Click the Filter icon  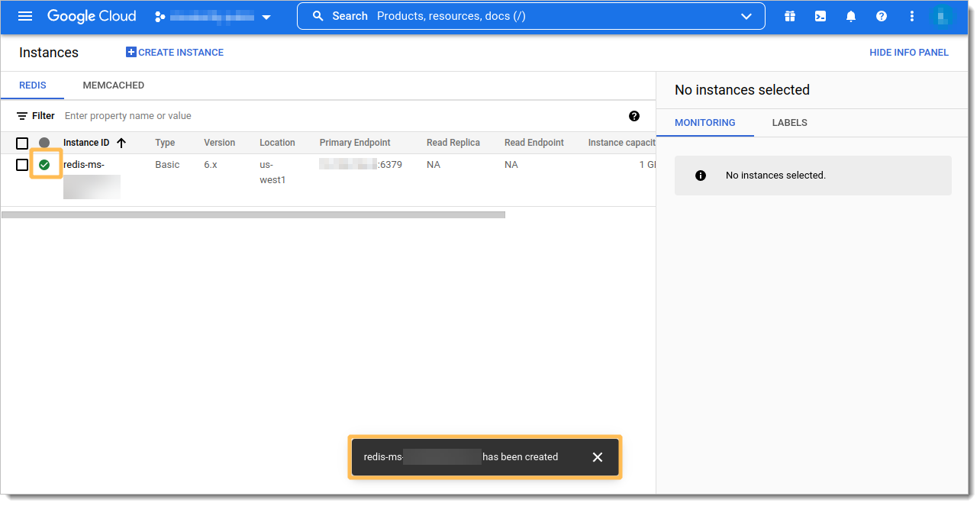22,116
